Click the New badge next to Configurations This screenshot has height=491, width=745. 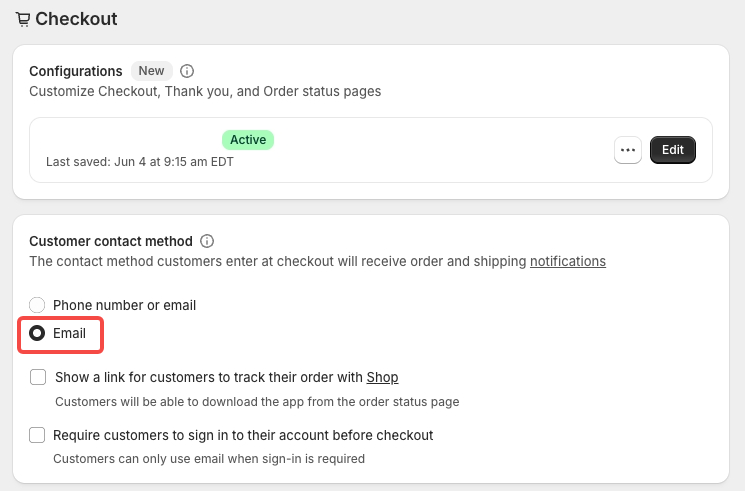pyautogui.click(x=151, y=71)
